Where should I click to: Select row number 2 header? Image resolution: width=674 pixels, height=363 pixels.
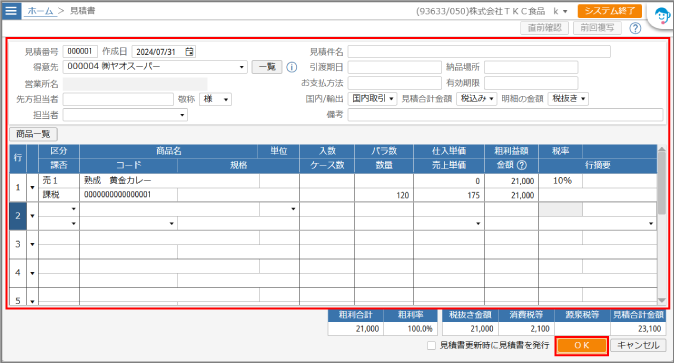click(x=18, y=216)
